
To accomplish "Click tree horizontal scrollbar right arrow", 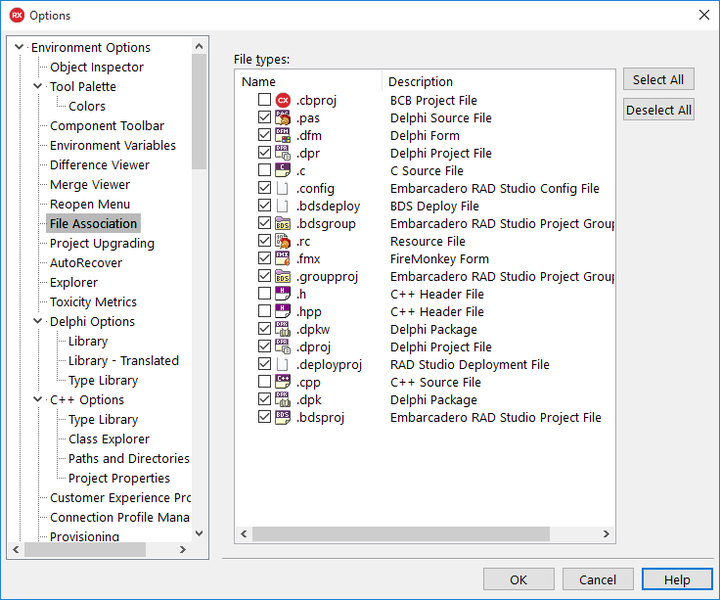I will pyautogui.click(x=183, y=549).
